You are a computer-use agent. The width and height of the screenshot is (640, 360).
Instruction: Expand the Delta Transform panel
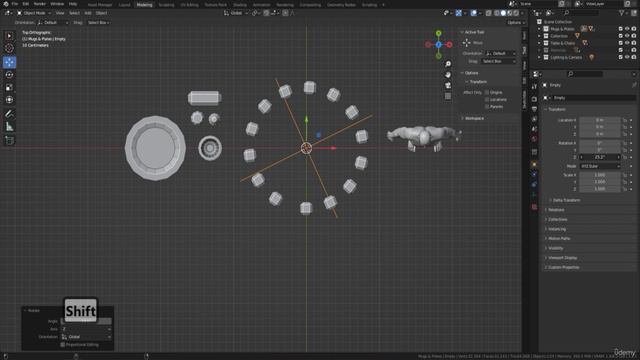click(x=566, y=200)
